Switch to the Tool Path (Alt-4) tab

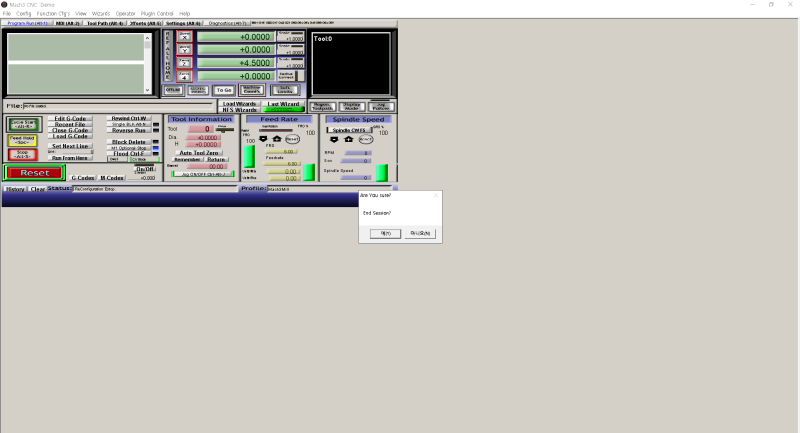pos(105,23)
